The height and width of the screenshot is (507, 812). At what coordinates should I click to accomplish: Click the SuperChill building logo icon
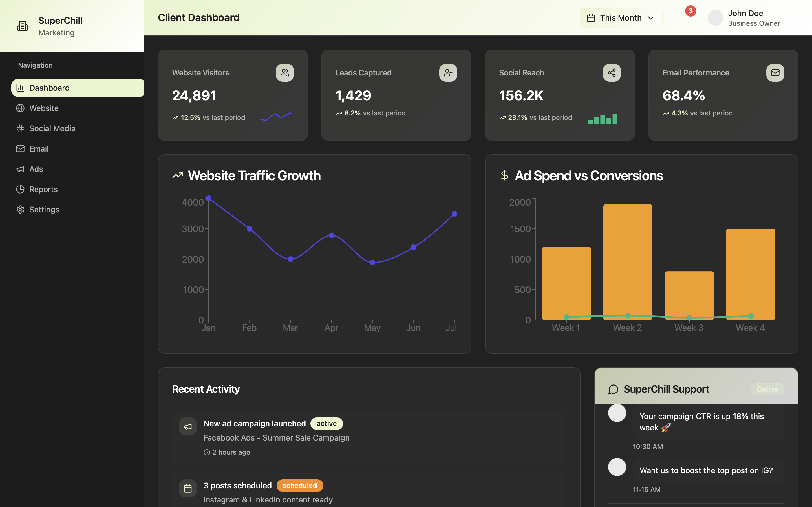[23, 26]
